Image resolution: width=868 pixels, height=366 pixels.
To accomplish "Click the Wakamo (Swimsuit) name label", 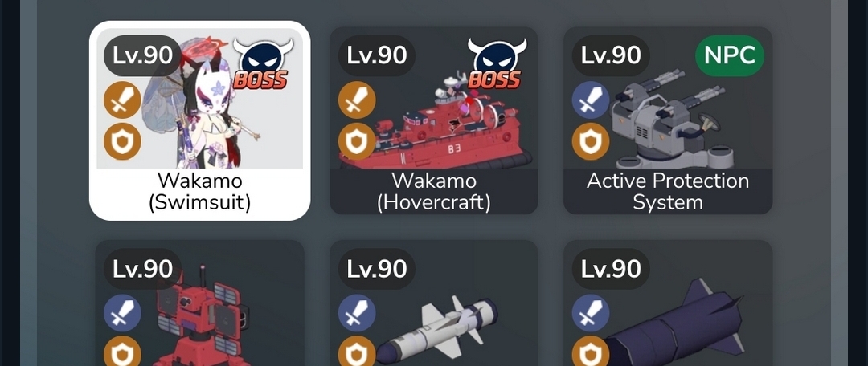I will pos(200,191).
